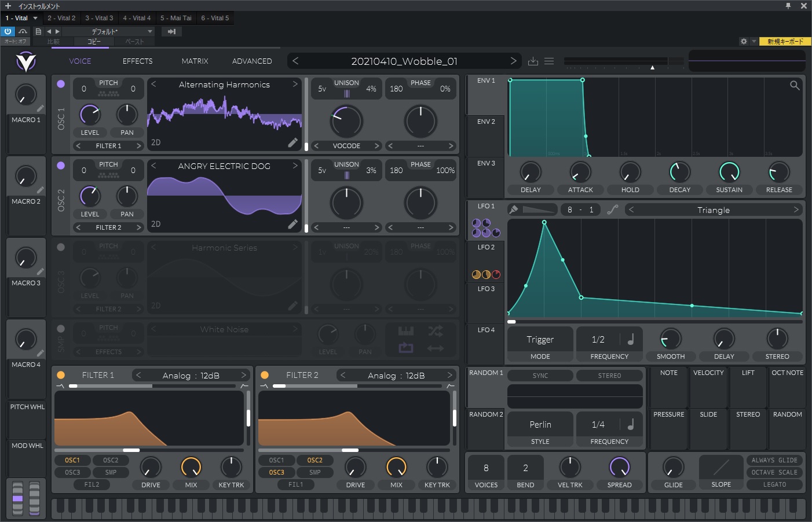Image resolution: width=812 pixels, height=522 pixels.
Task: Toggle the OSC 1 power button
Action: tap(61, 84)
